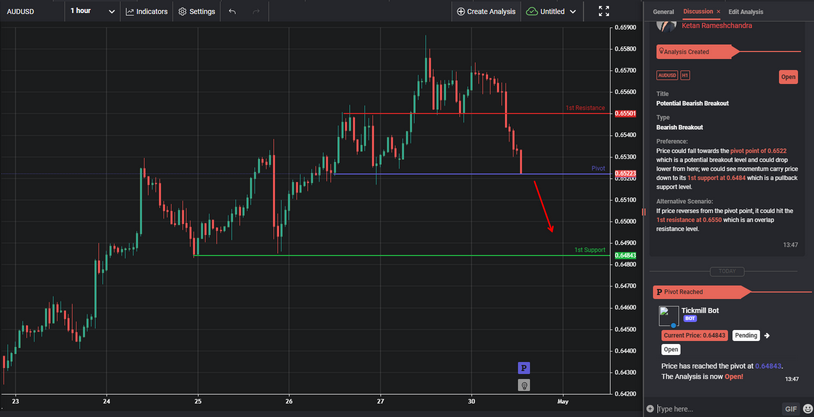Click the red Open status badge
814x417 pixels.
click(x=788, y=77)
